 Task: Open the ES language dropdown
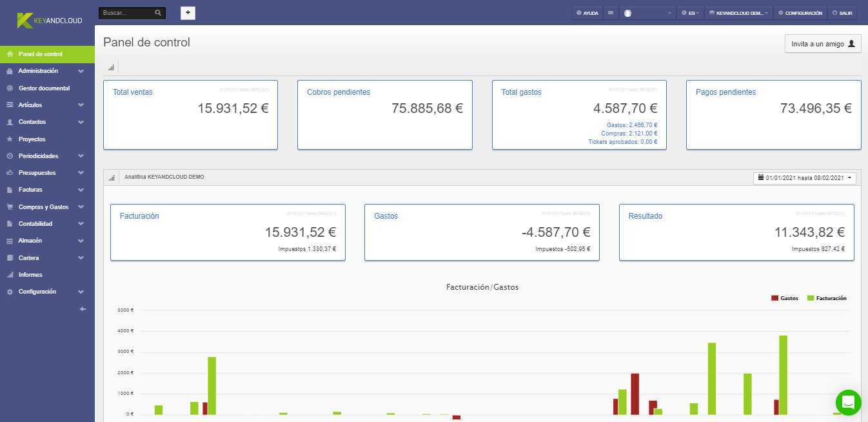click(690, 13)
